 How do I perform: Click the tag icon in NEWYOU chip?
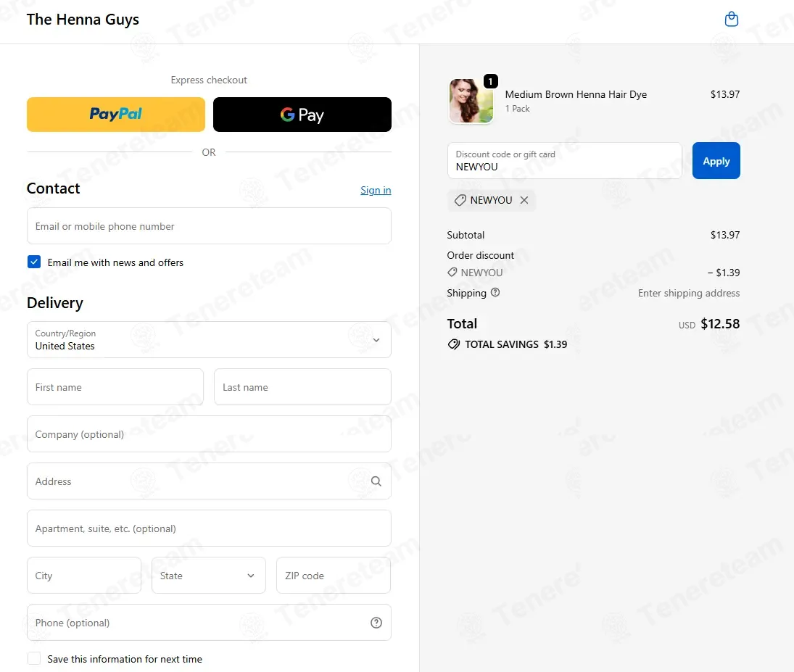tap(460, 200)
